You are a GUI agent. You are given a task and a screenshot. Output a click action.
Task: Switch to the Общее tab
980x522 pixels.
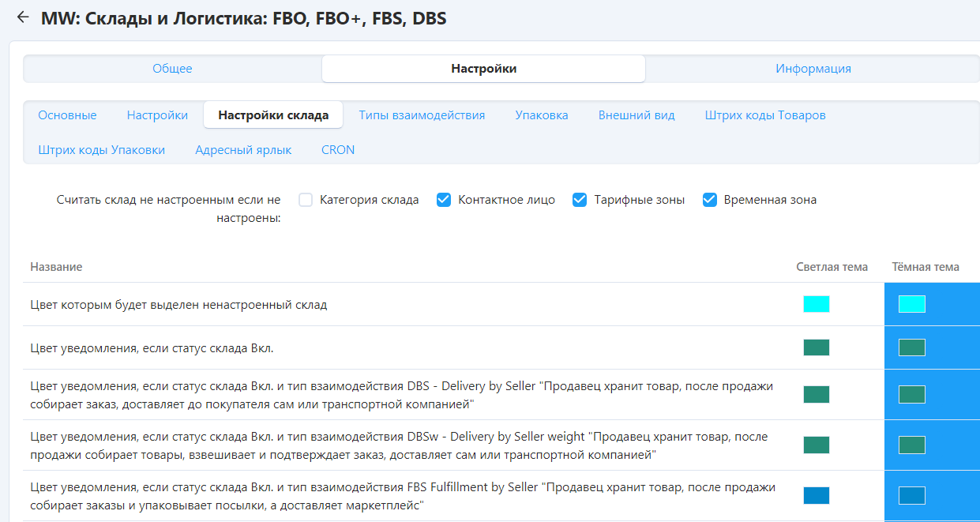pyautogui.click(x=172, y=69)
